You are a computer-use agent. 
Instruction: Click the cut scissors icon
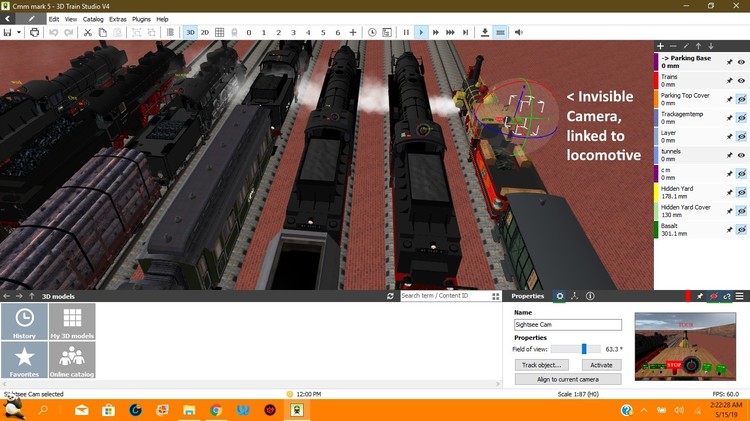click(x=88, y=33)
